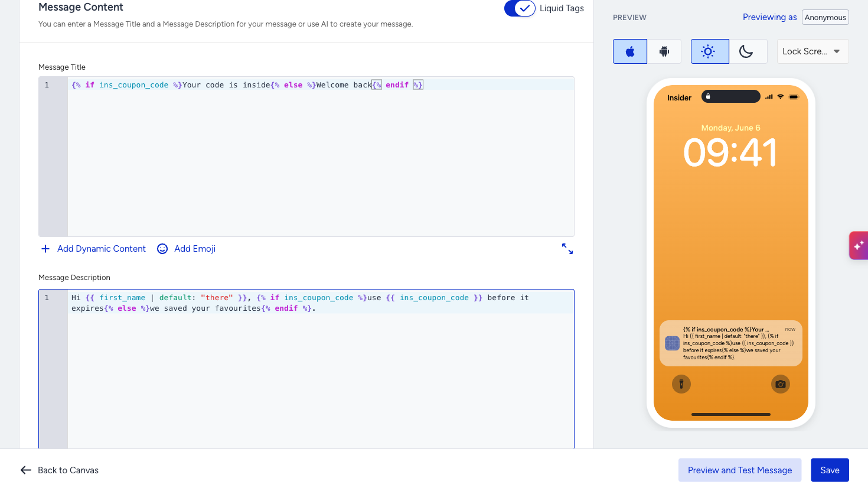Click 'first_name' variable in description

[x=122, y=298]
